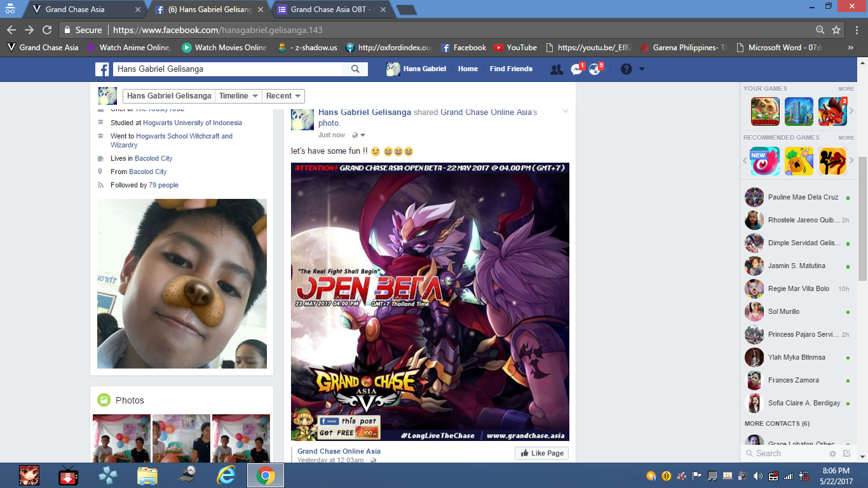The image size is (868, 488).
Task: Click MORE next to Your Games
Action: pos(846,89)
